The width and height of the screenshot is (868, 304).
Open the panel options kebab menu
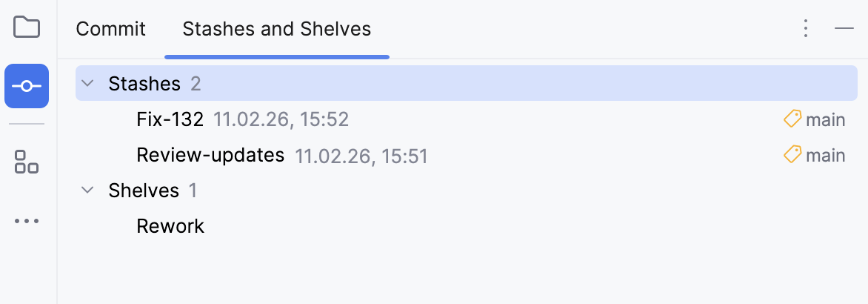pyautogui.click(x=806, y=29)
